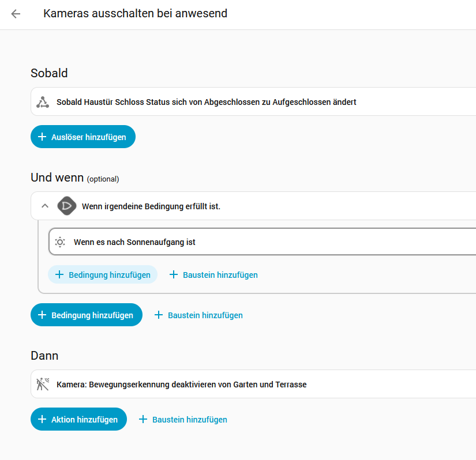
Task: Open the 'Wenn es nach Sonnenaufgang ist' condition
Action: (134, 242)
